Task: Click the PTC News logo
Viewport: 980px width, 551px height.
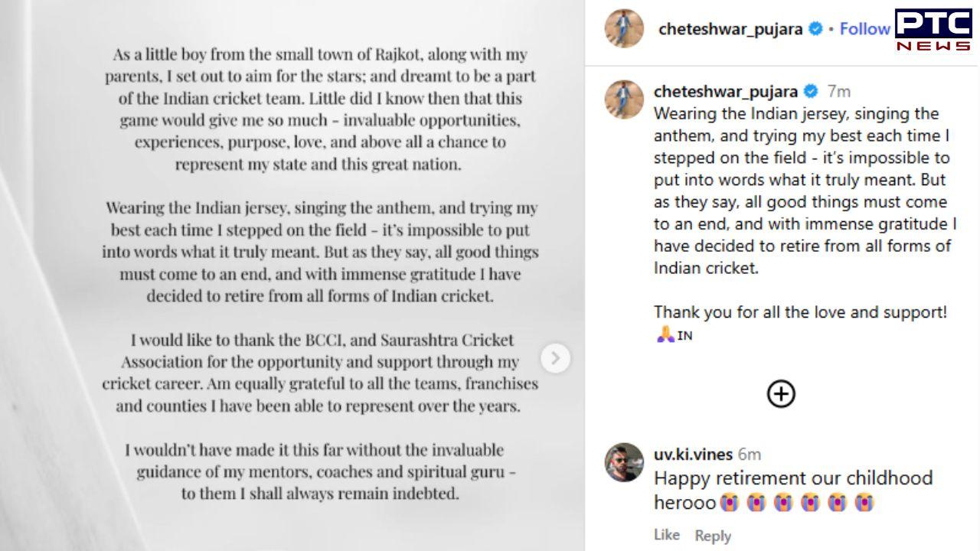Action: click(933, 31)
